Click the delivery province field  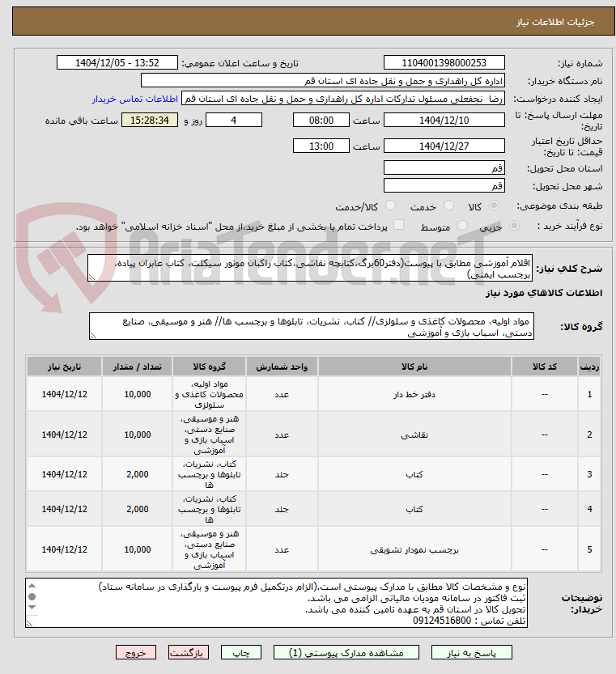tap(444, 167)
